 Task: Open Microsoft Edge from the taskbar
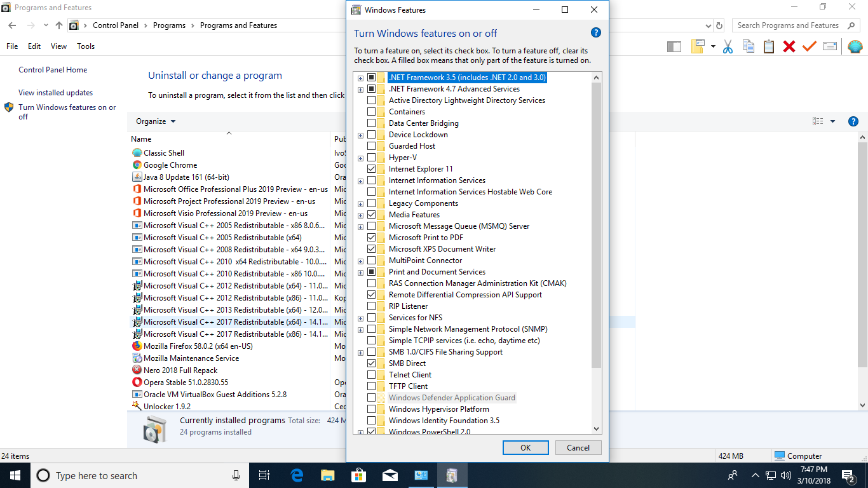pos(297,475)
